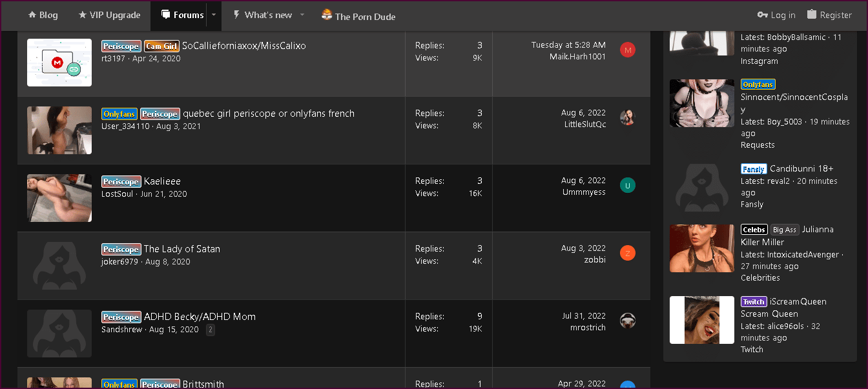Click the Cam Girl tag on the first thread
Viewport: 868px width, 389px height.
point(161,46)
